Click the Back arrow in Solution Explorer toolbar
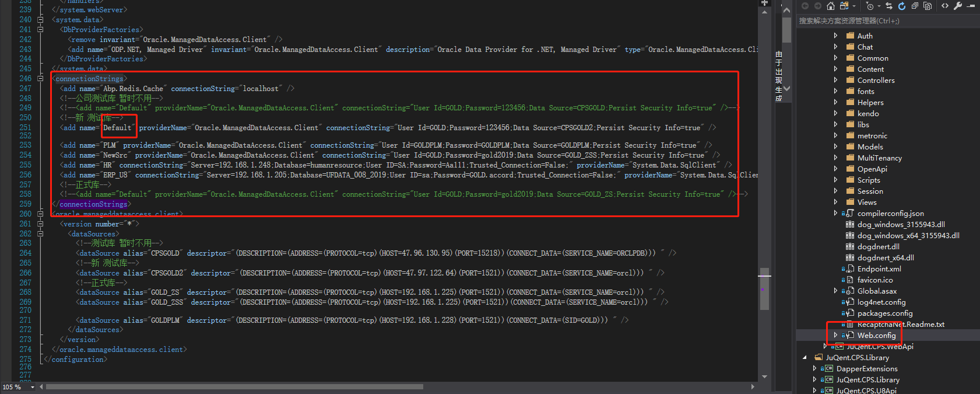Image resolution: width=980 pixels, height=394 pixels. [x=805, y=6]
